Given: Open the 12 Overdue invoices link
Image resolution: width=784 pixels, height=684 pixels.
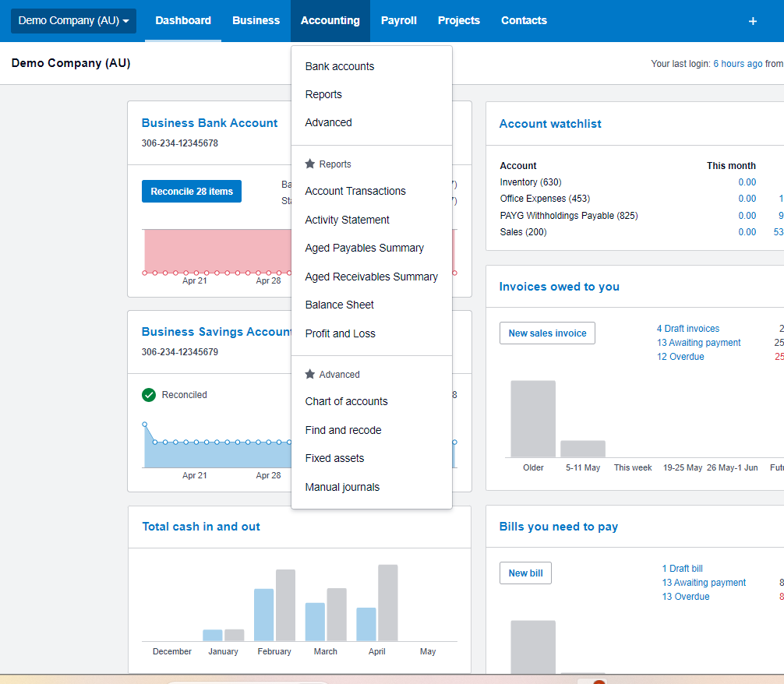Looking at the screenshot, I should tap(680, 356).
